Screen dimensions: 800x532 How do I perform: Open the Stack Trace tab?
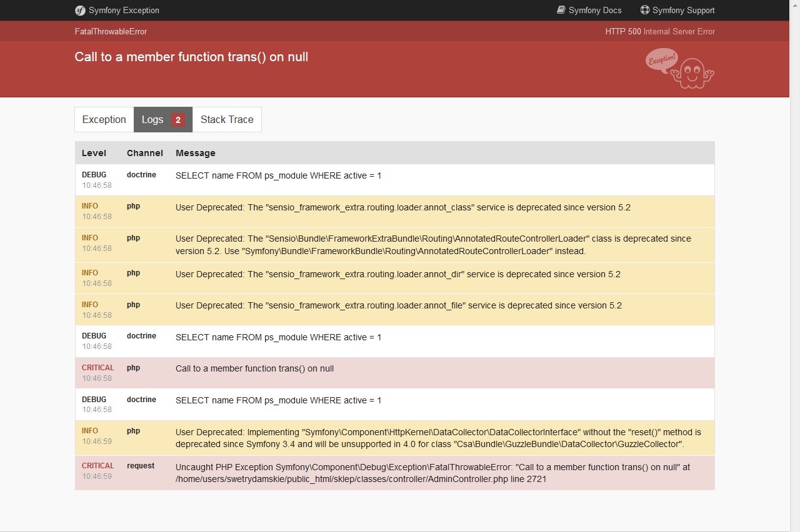coord(227,119)
